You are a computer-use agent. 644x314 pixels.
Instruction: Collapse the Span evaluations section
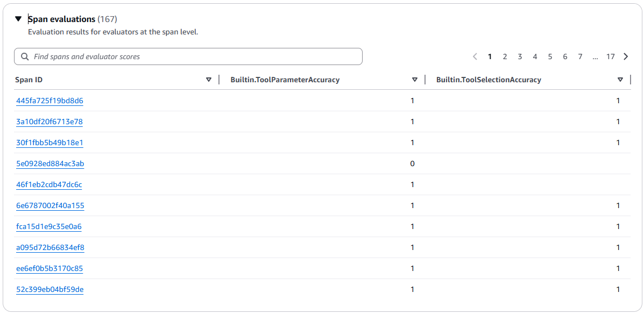tap(19, 18)
